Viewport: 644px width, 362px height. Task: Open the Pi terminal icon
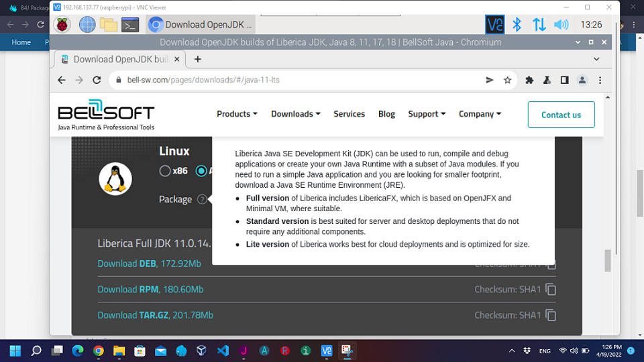click(x=130, y=25)
